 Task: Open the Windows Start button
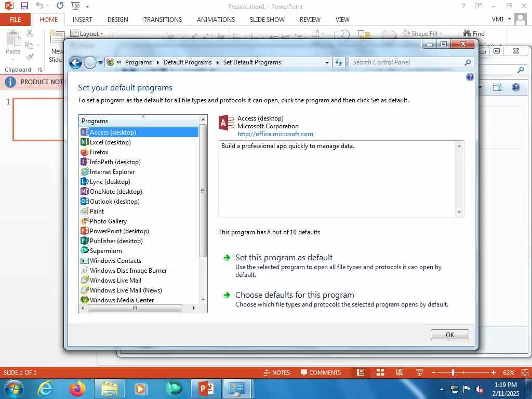[14, 389]
